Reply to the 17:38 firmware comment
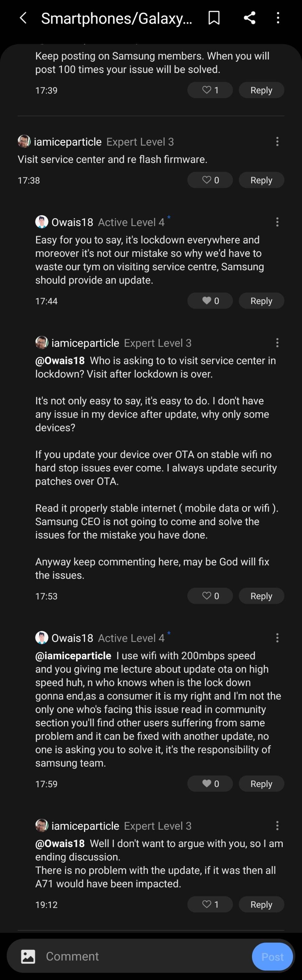Viewport: 302px width, 980px height. coord(261,180)
